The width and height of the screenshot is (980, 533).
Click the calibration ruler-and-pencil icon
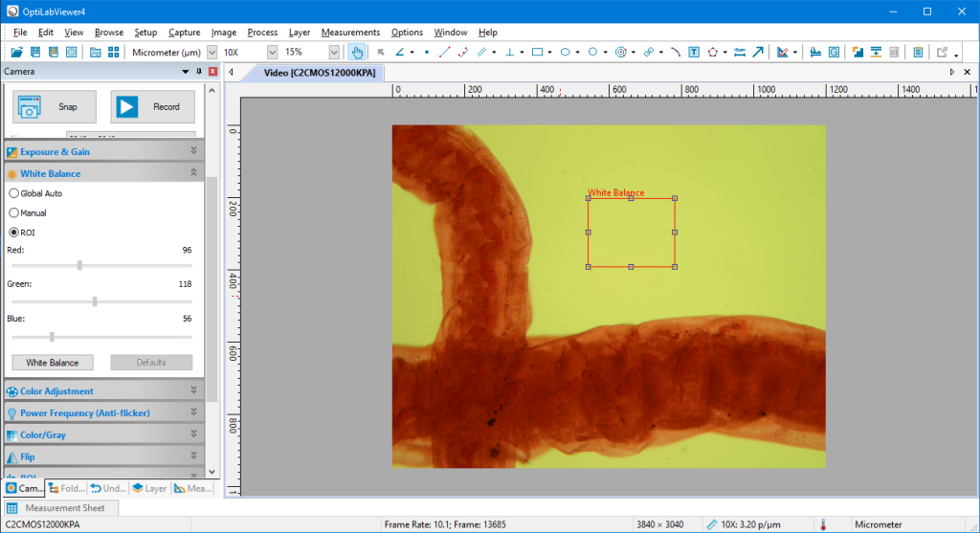[x=783, y=52]
